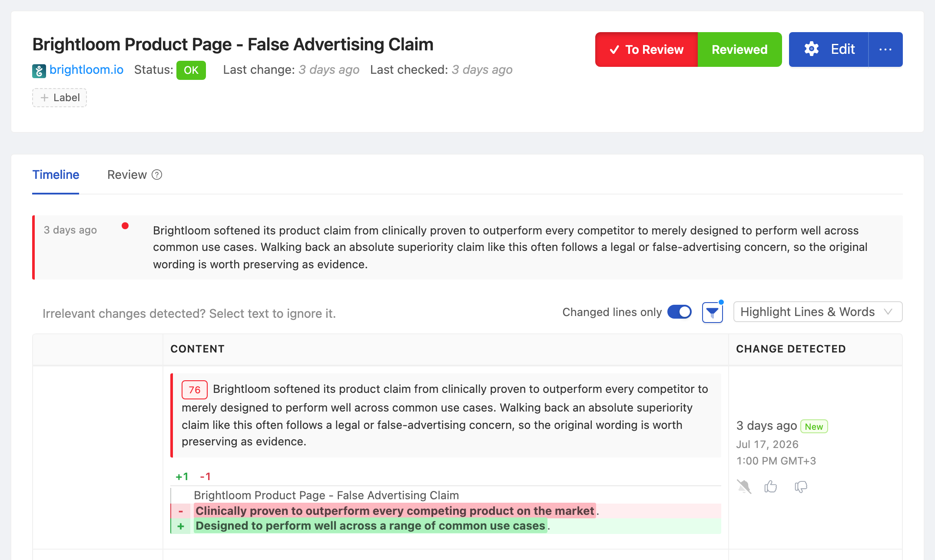Click the green OK status badge
The image size is (935, 560).
191,70
